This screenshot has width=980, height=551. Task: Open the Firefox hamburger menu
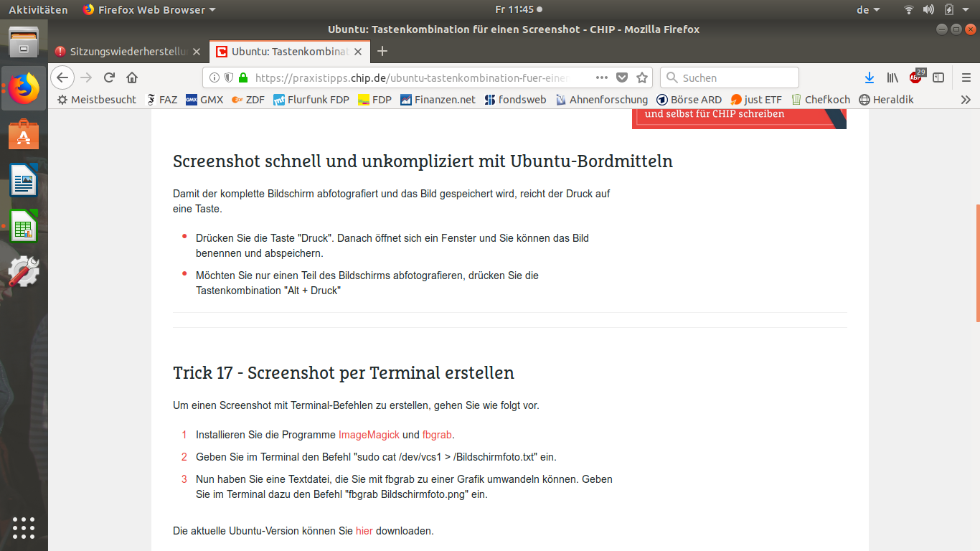click(x=966, y=77)
